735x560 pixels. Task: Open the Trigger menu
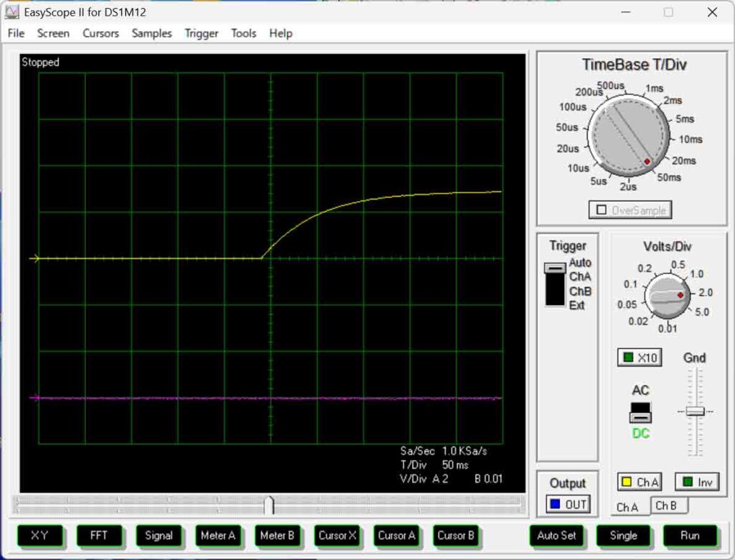point(202,33)
